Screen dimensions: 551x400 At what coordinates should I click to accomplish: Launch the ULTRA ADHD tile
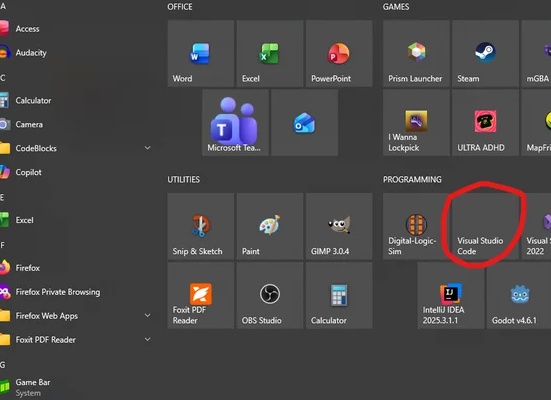pyautogui.click(x=485, y=122)
